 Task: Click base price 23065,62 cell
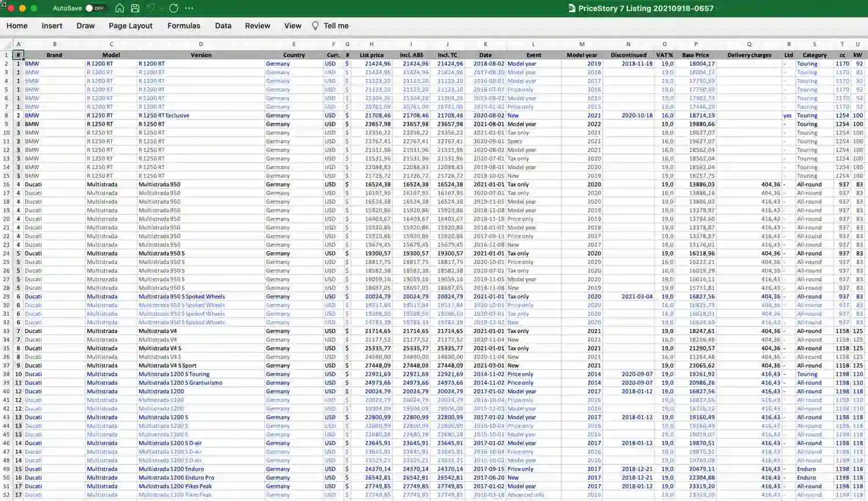(696, 365)
